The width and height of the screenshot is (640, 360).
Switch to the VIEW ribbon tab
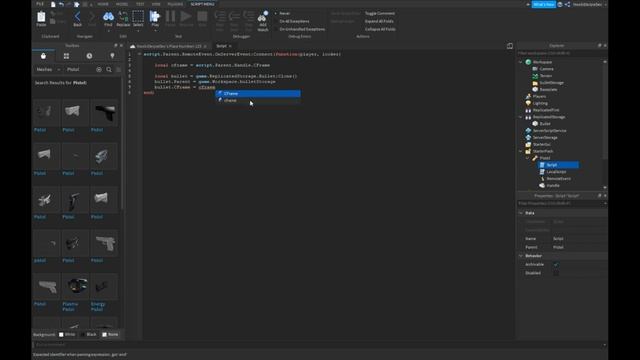pyautogui.click(x=156, y=4)
